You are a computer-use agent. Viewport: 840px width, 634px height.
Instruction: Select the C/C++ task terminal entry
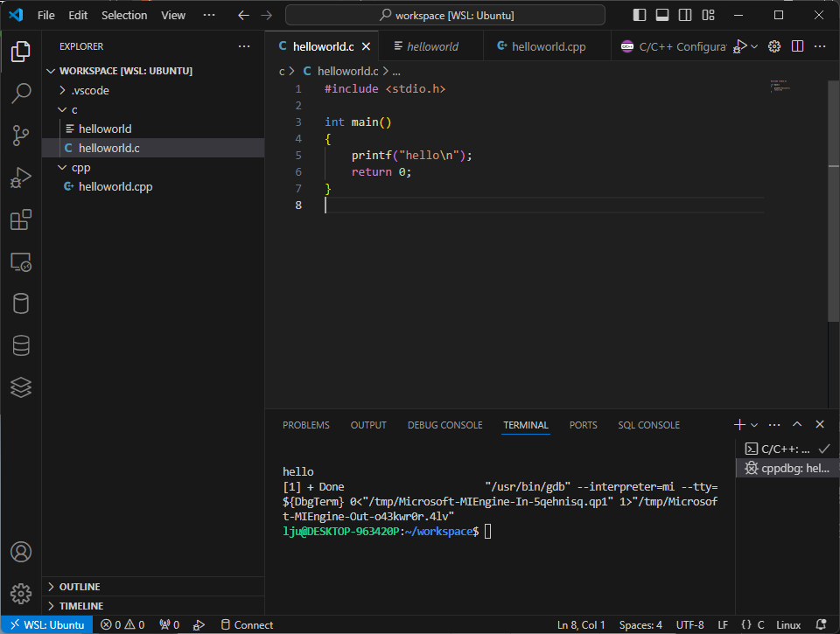click(787, 449)
